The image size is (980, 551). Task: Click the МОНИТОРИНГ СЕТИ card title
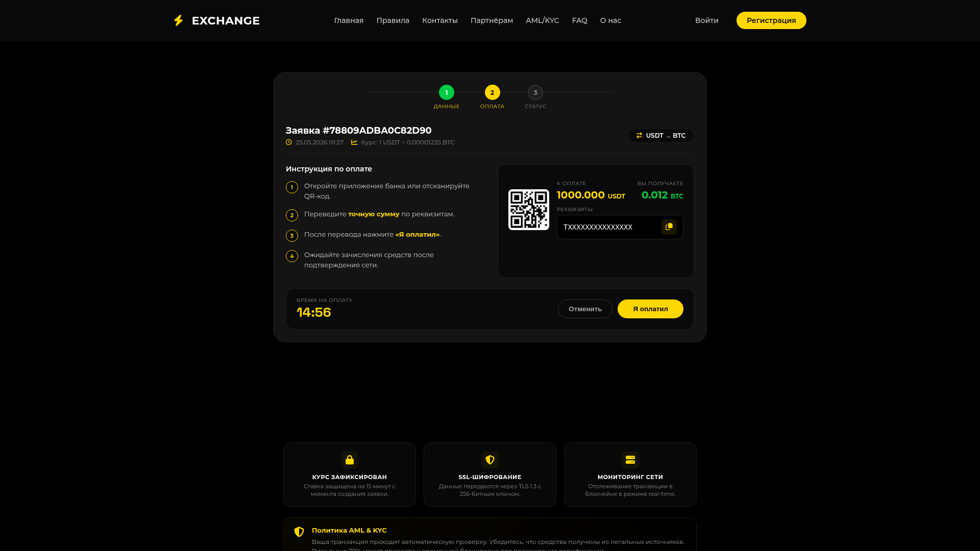click(630, 477)
